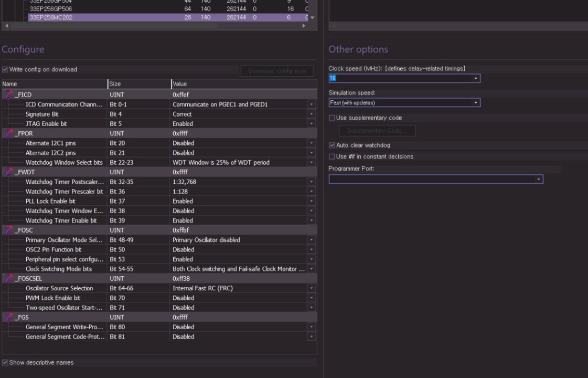Open JTAG Enable bit value dropdown
The width and height of the screenshot is (588, 378).
(312, 124)
